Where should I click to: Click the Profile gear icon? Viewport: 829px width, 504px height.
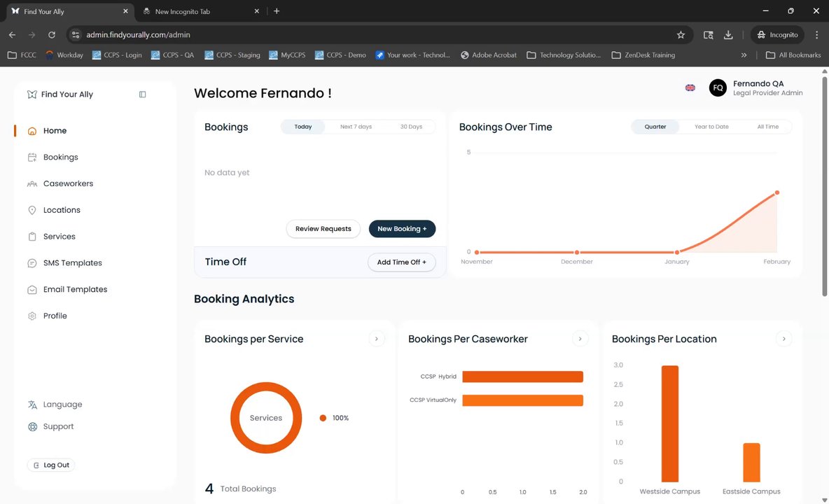[32, 316]
